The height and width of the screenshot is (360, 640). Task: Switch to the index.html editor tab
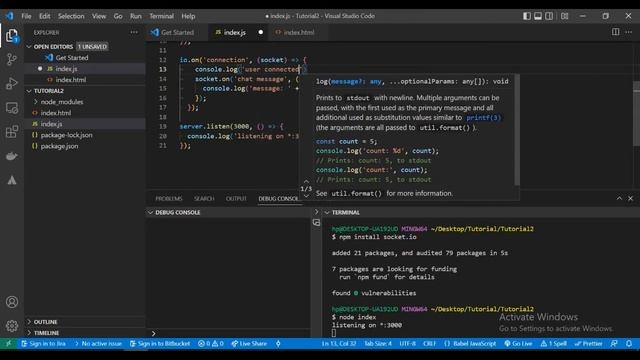pos(299,32)
